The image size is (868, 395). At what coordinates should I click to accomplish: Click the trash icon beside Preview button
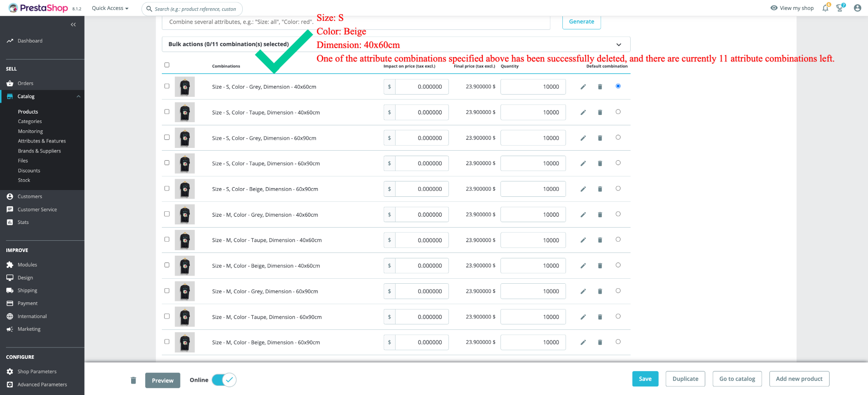tap(133, 380)
